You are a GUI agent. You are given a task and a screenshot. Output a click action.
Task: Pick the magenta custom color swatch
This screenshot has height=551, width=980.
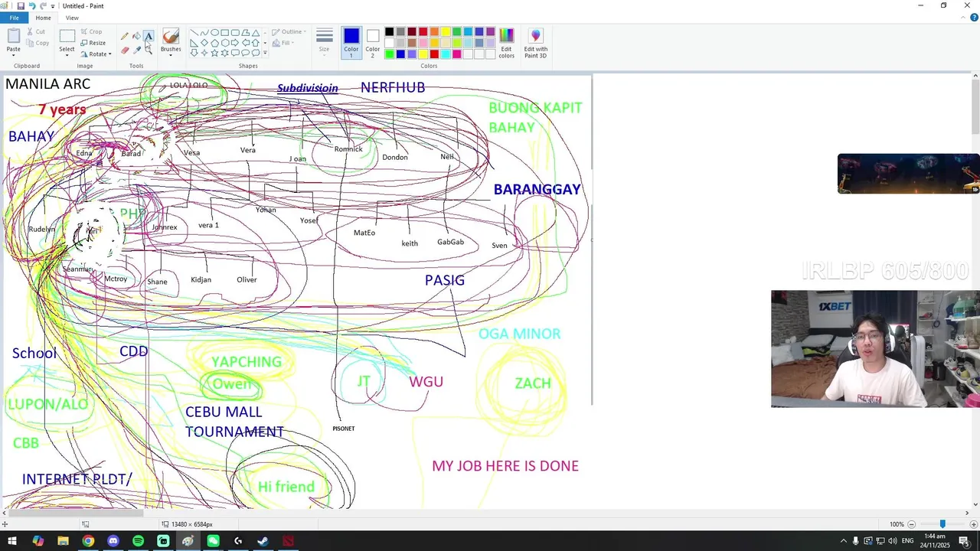pyautogui.click(x=457, y=54)
